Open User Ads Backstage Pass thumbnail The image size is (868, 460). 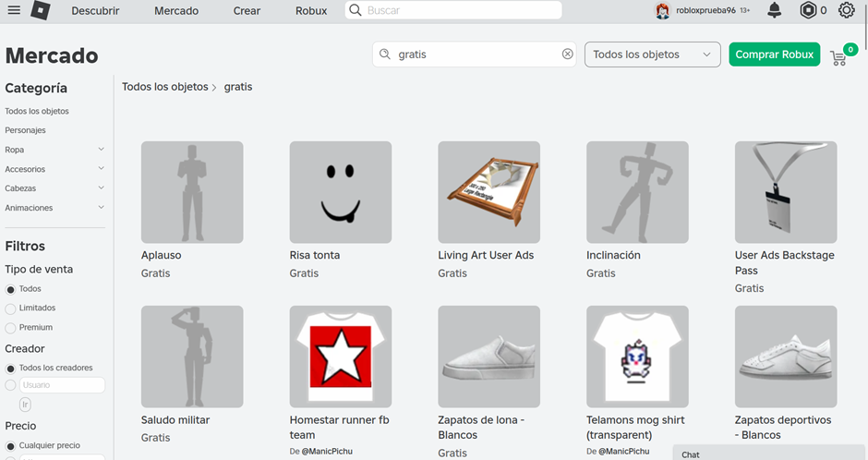click(x=786, y=192)
